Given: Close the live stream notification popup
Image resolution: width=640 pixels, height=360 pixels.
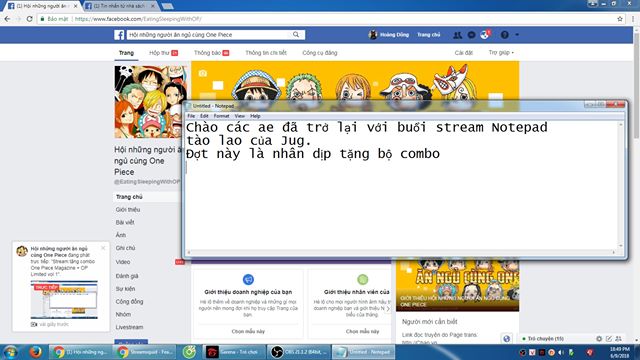Looking at the screenshot, I should point(103,248).
